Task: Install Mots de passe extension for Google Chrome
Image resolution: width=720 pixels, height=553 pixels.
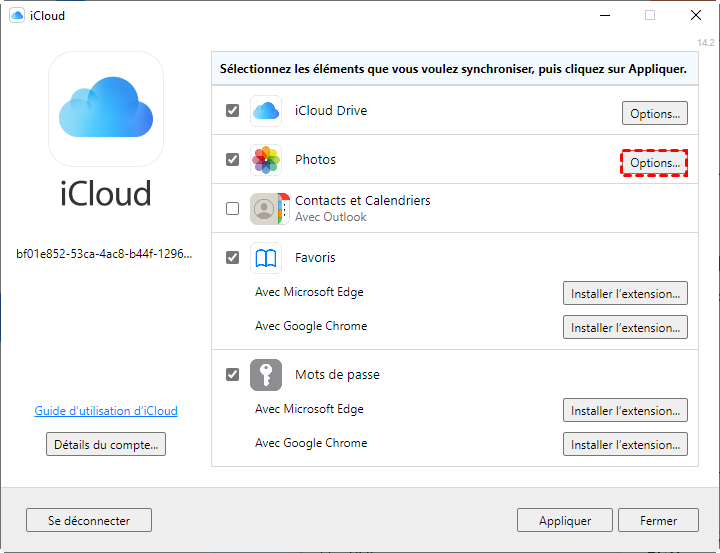Action: (x=625, y=444)
